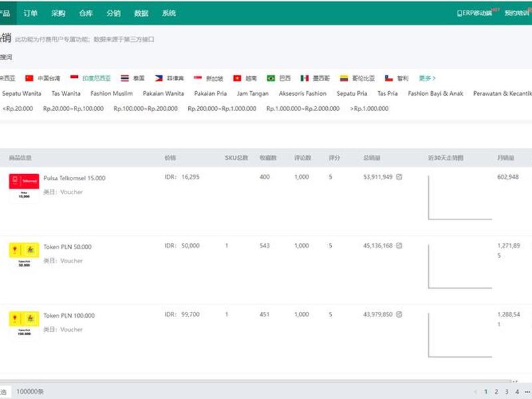Viewport: 532px width, 399px height.
Task: View trend chart for Token PLN 50.000
Action: 460,267
